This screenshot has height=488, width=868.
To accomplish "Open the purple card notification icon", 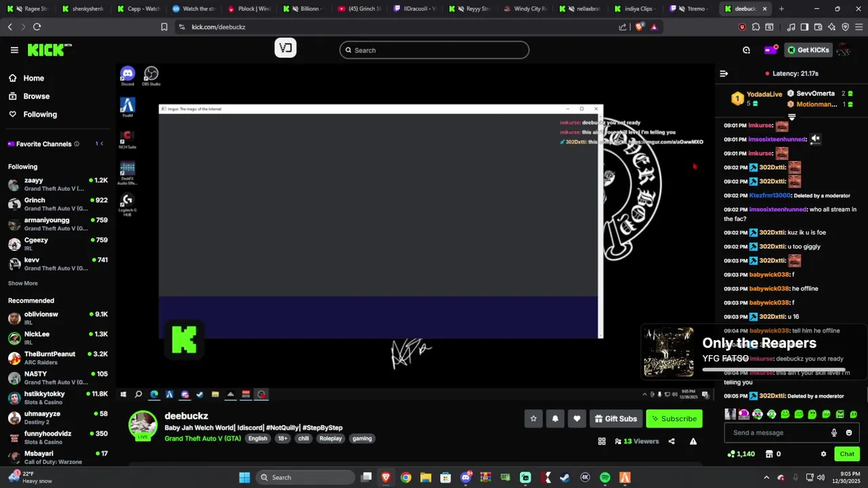I will click(770, 49).
